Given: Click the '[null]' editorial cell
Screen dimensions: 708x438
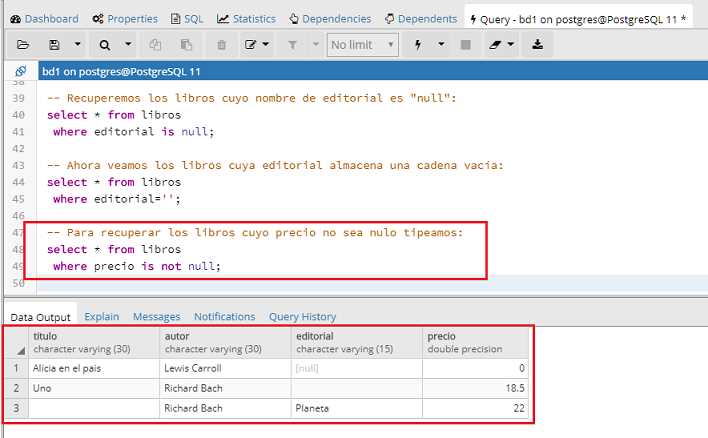Looking at the screenshot, I should 357,368.
